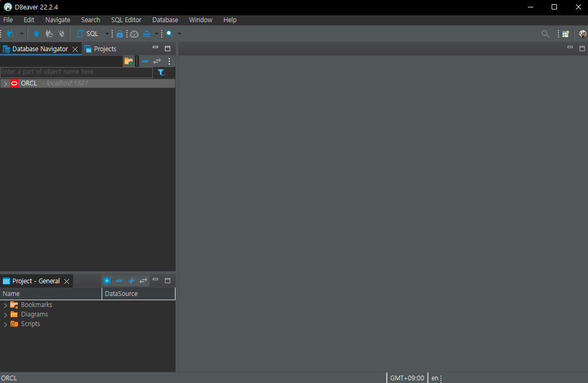Viewport: 588px width, 383px height.
Task: Close the Database Navigator tab
Action: point(75,49)
